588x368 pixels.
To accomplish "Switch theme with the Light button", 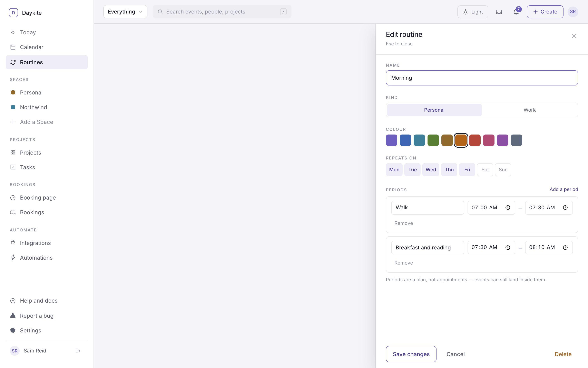I will (473, 12).
